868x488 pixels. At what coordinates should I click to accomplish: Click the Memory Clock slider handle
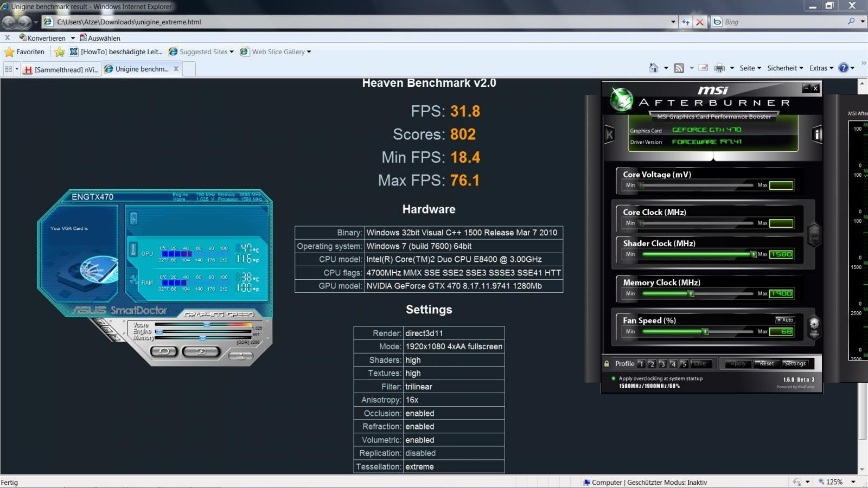(691, 293)
